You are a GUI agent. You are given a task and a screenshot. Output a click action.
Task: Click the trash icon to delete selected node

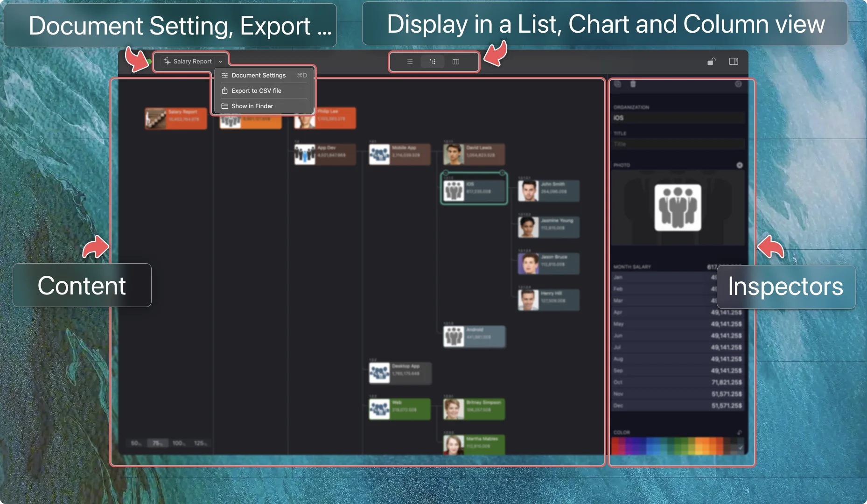[x=633, y=84]
